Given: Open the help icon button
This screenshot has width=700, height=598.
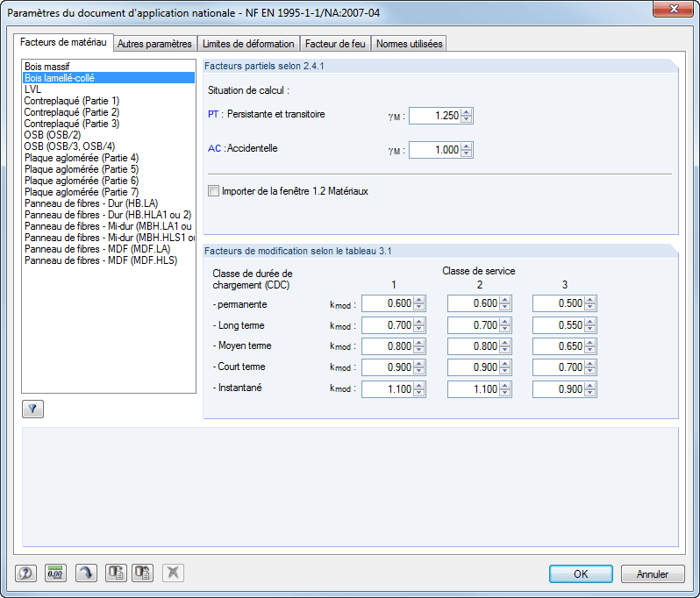Looking at the screenshot, I should point(26,573).
